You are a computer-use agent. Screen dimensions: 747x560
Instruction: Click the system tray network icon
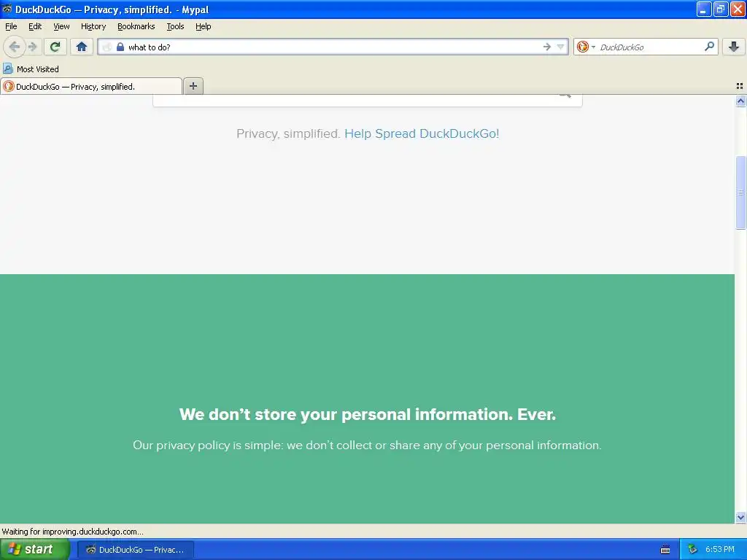pos(692,549)
